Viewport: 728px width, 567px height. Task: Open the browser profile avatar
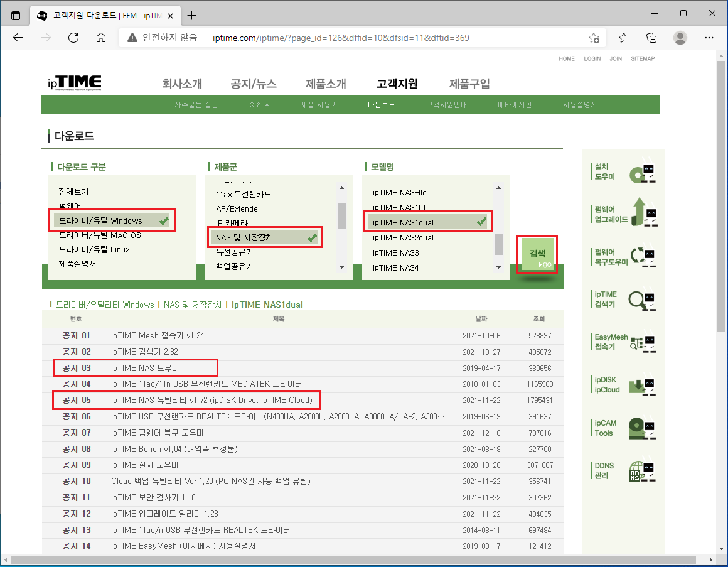tap(680, 38)
